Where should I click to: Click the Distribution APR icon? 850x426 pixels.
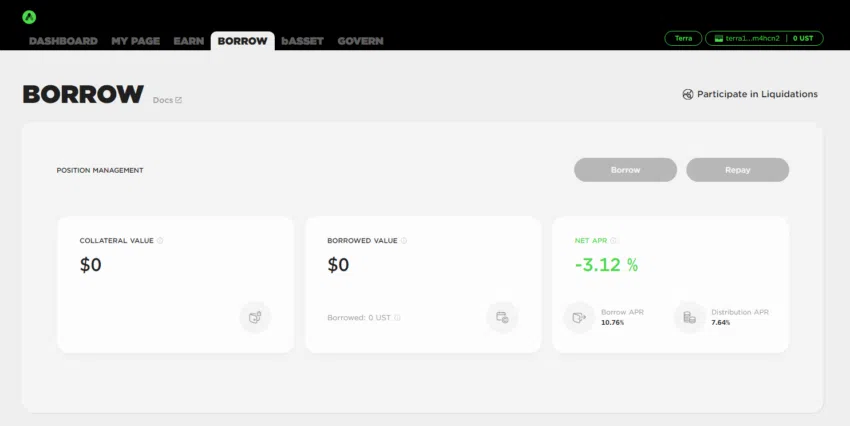point(690,317)
